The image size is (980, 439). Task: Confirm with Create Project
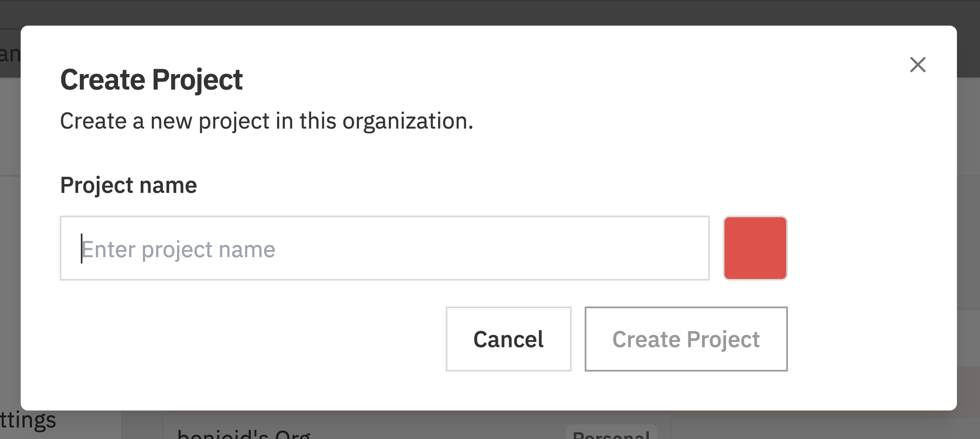point(686,339)
